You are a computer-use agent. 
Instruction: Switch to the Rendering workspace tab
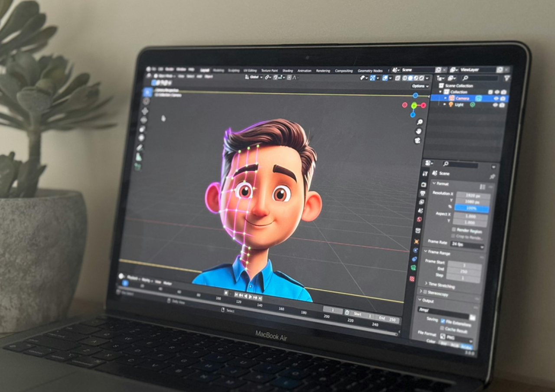pyautogui.click(x=323, y=71)
